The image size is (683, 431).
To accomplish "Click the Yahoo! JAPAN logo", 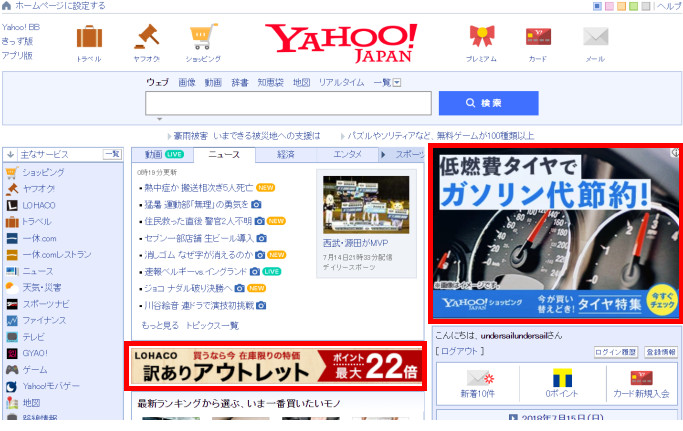I will 341,43.
